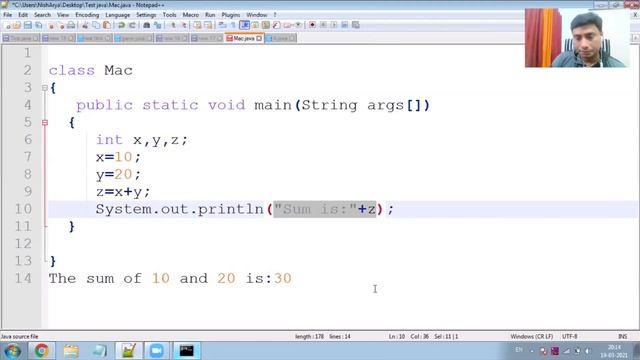Open Folder as Workspace icon
Screen dimensions: 640x360
288,25
